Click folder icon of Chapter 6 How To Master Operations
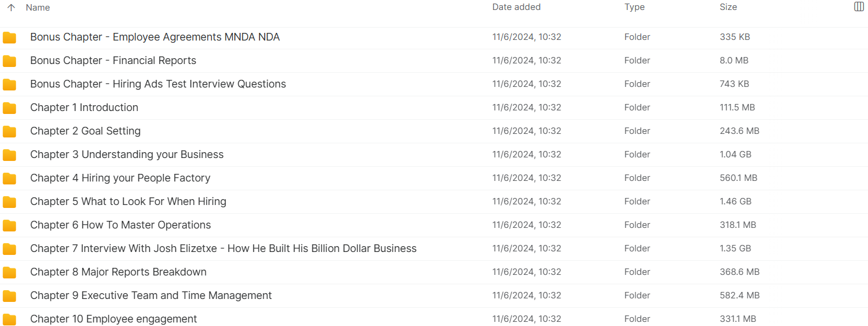 [9, 226]
